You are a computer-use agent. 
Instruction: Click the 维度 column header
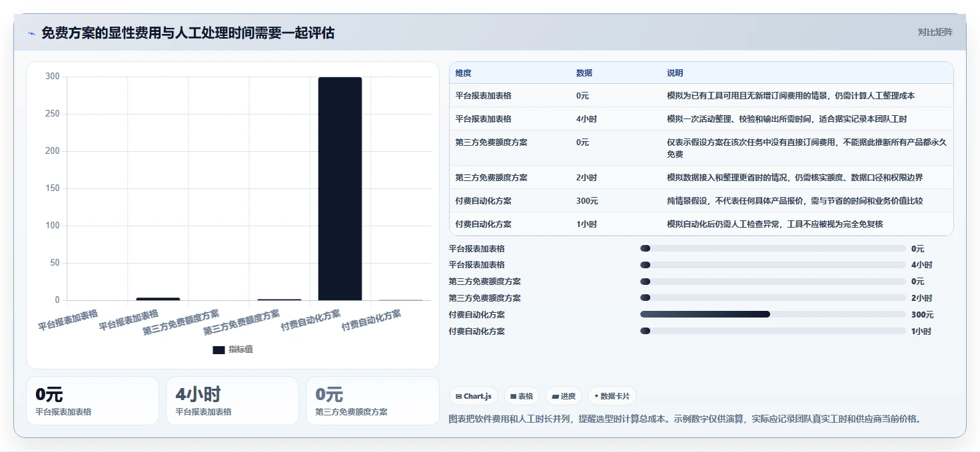tap(463, 73)
